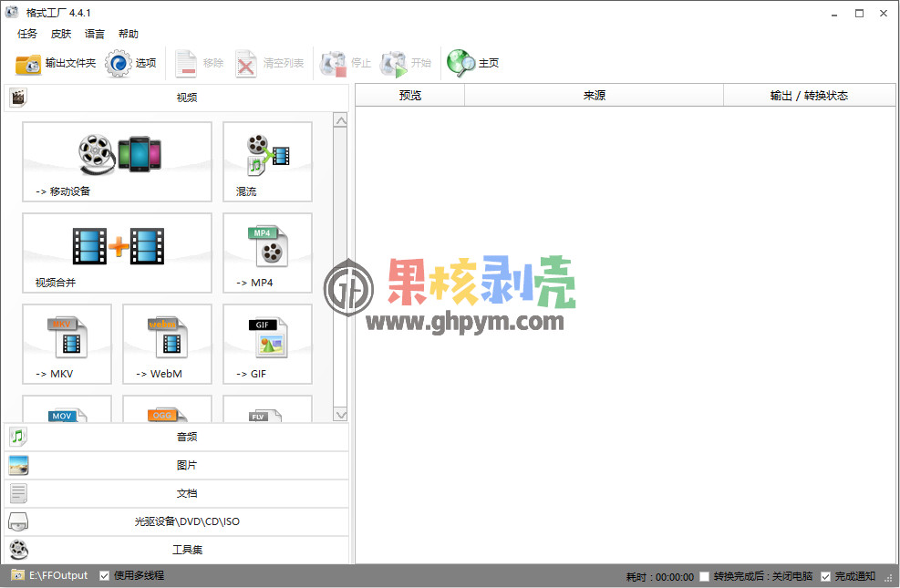Convert to GIF format tile
Screen dimensions: 900x588
click(267, 345)
